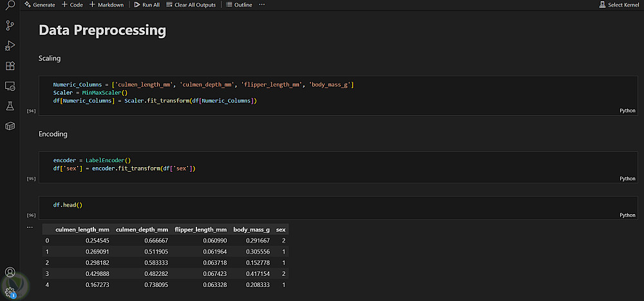Open the toolbar more actions ellipsis
Image resolution: width=644 pixels, height=301 pixels.
(x=261, y=5)
